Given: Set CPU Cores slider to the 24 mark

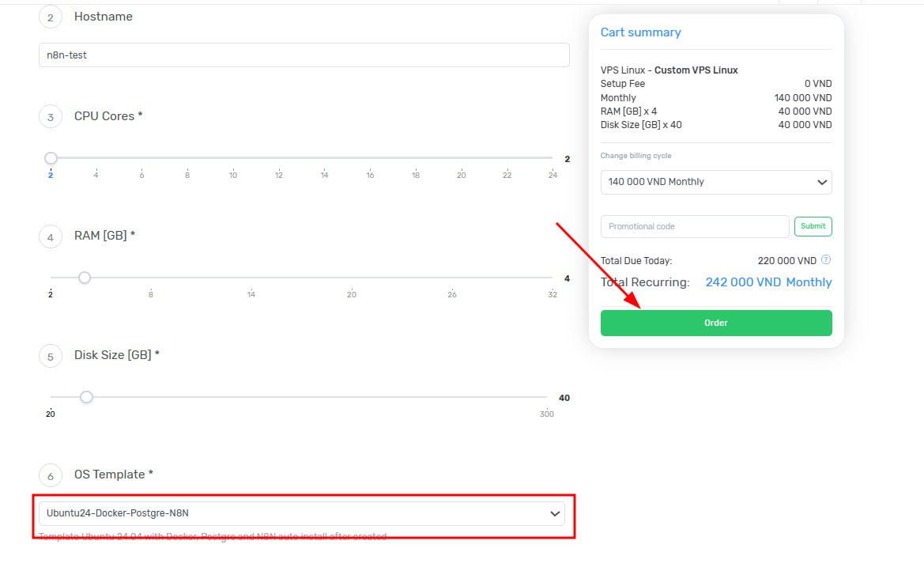Looking at the screenshot, I should (x=552, y=158).
